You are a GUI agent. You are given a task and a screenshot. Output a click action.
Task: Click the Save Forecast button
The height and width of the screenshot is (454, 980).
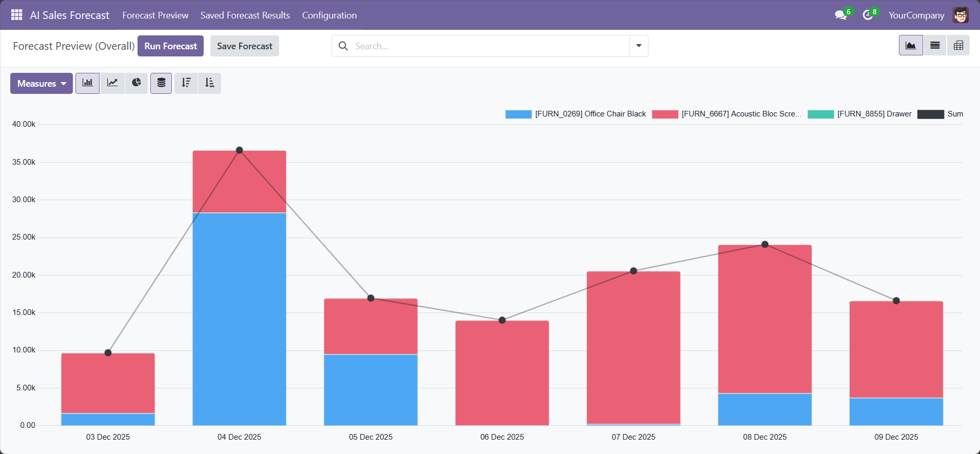point(244,46)
